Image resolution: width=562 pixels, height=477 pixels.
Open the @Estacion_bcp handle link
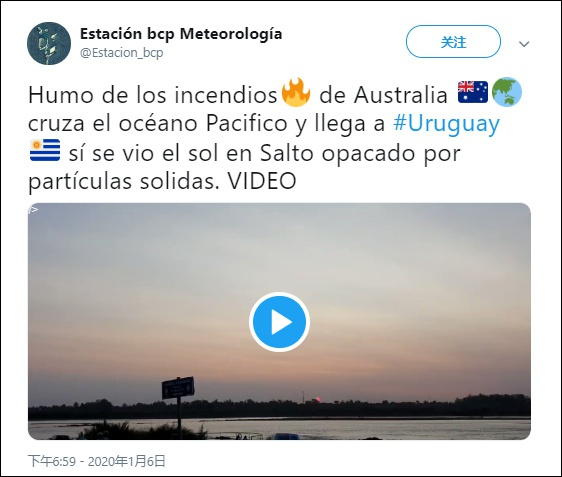(122, 53)
